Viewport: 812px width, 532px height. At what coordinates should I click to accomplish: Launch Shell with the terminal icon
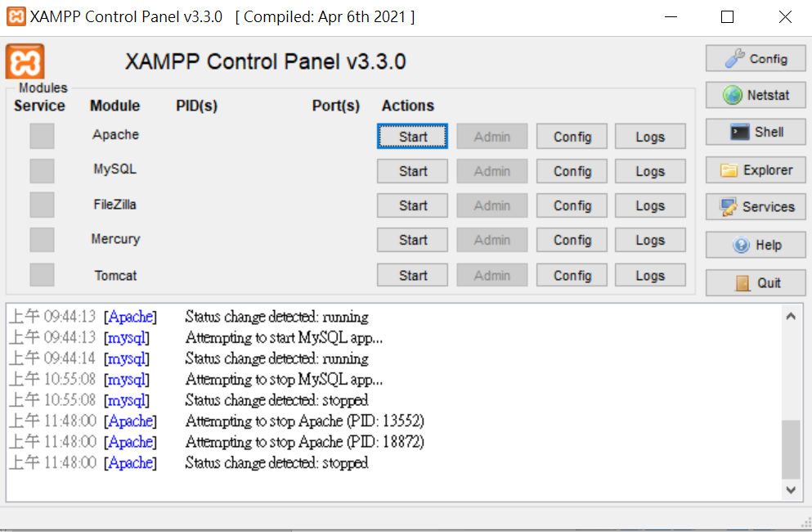[756, 132]
